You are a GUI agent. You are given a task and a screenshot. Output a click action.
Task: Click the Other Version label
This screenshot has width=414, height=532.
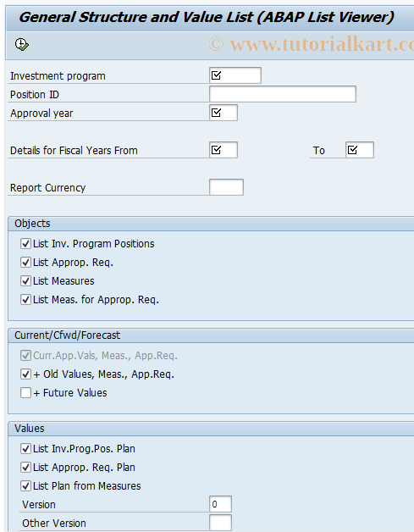(54, 524)
